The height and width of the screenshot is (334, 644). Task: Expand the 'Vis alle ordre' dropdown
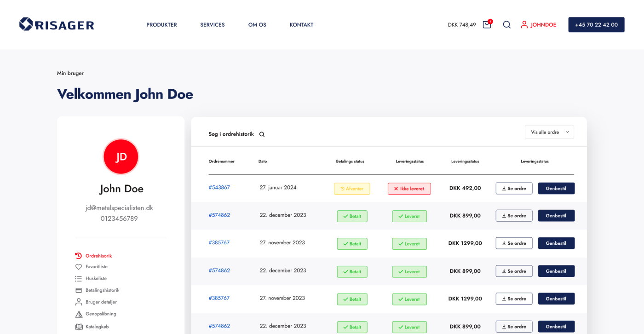(x=549, y=132)
